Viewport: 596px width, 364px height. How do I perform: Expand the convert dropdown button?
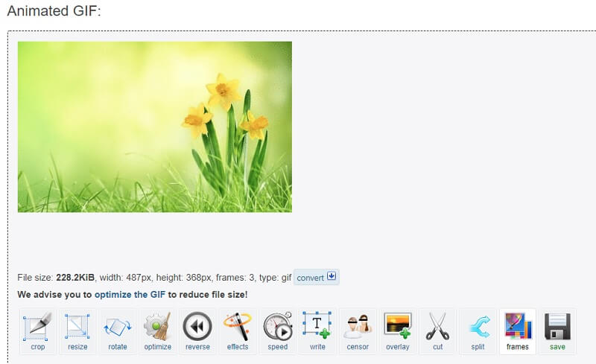tap(316, 278)
